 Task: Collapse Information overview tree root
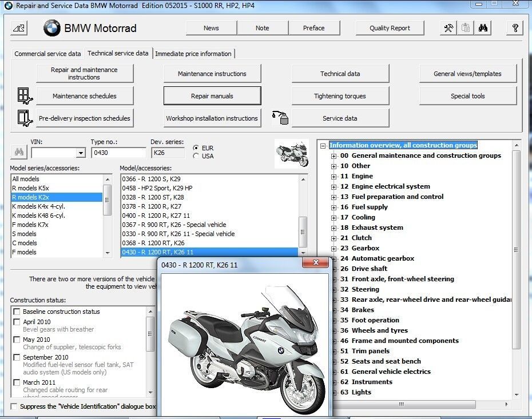[323, 146]
